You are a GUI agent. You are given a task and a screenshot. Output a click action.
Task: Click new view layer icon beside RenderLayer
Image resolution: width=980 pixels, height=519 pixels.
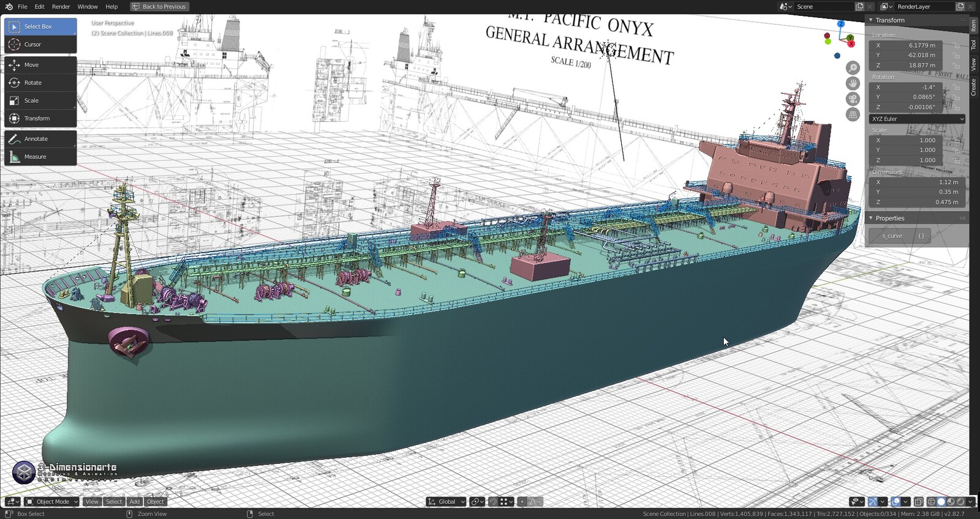click(960, 7)
